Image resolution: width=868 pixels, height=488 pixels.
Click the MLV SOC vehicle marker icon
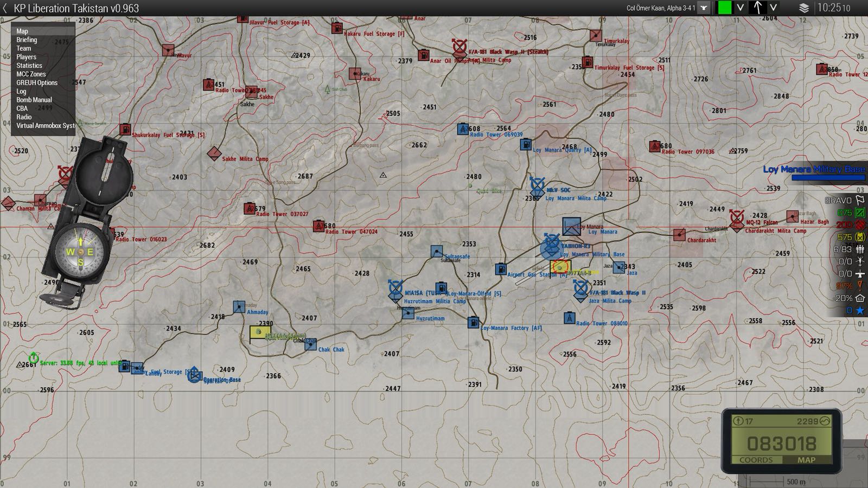coord(538,185)
